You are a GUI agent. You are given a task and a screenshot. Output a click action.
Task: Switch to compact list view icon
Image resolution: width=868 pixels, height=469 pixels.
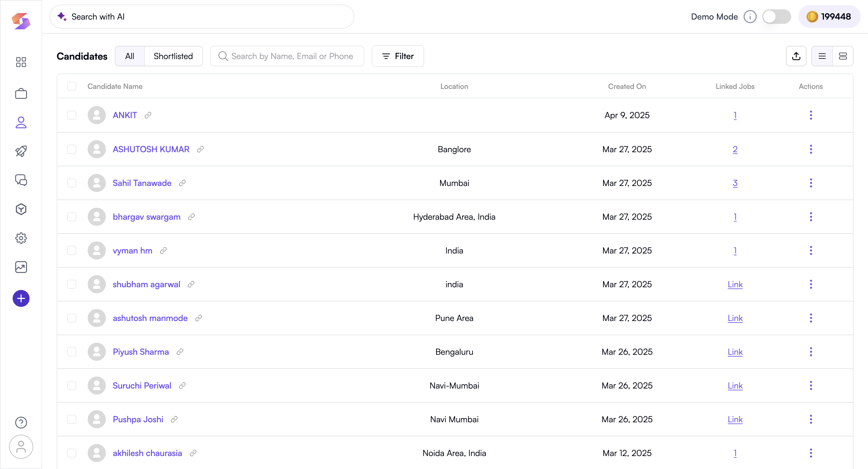pyautogui.click(x=822, y=56)
